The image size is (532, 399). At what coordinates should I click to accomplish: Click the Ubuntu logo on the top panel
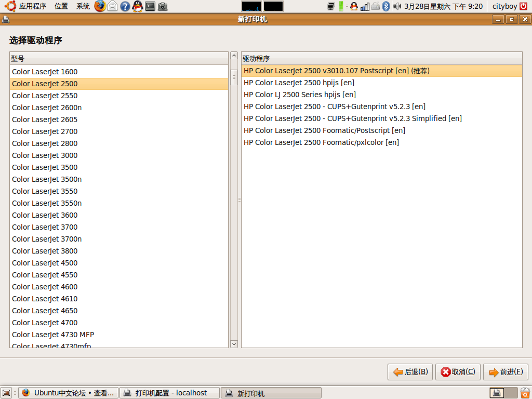point(10,6)
